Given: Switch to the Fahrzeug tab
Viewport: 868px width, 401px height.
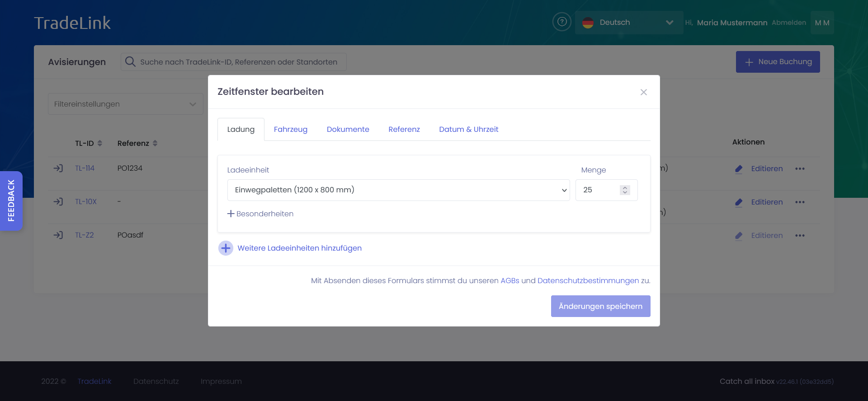Looking at the screenshot, I should click(x=290, y=130).
